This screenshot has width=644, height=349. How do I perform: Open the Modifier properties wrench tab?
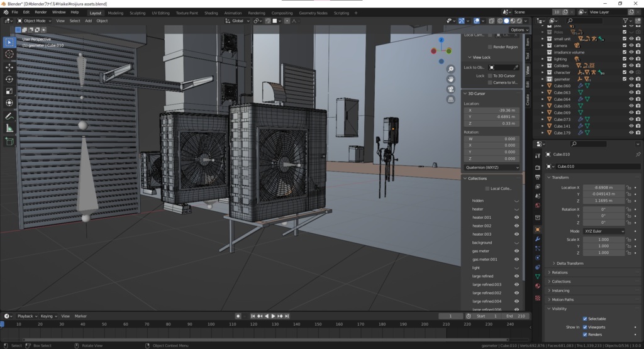(x=538, y=239)
